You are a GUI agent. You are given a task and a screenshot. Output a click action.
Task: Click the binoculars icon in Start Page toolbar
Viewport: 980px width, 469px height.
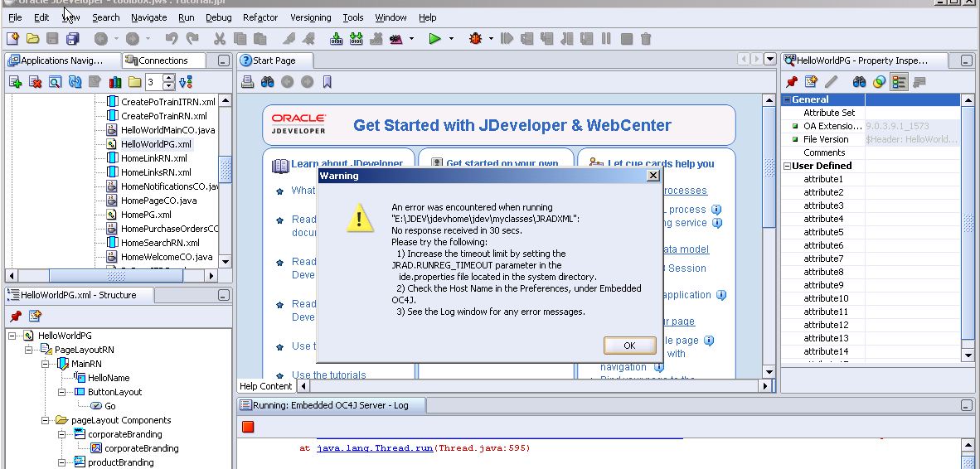coord(267,81)
